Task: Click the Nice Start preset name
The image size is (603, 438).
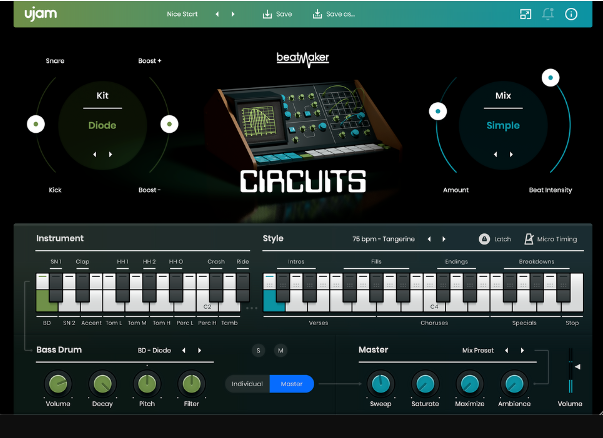Action: point(182,14)
